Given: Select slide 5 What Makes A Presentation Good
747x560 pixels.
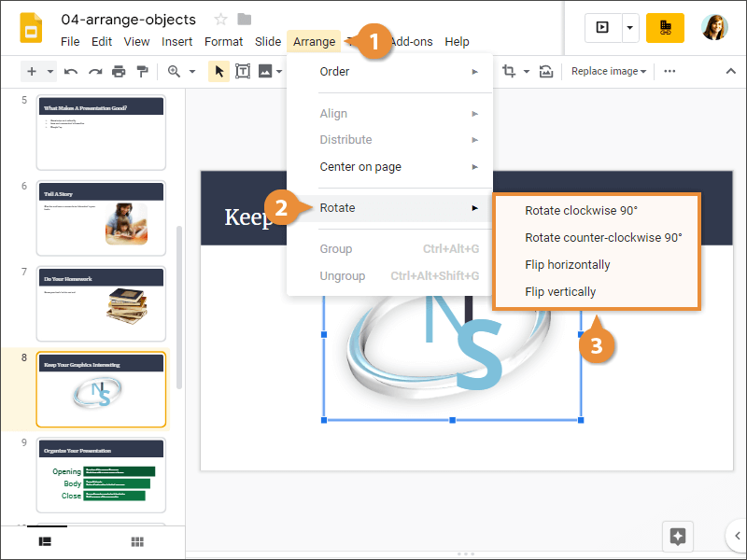Looking at the screenshot, I should (x=101, y=133).
